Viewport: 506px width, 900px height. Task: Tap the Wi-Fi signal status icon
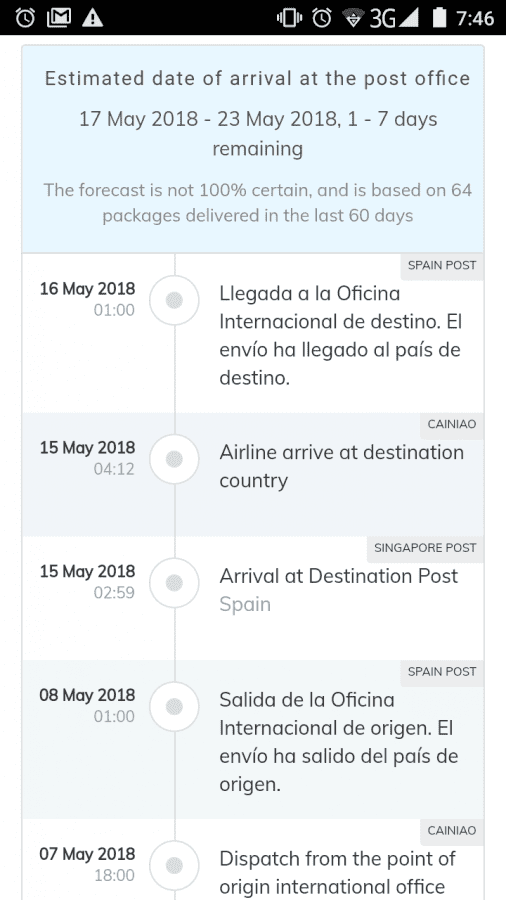[x=354, y=18]
